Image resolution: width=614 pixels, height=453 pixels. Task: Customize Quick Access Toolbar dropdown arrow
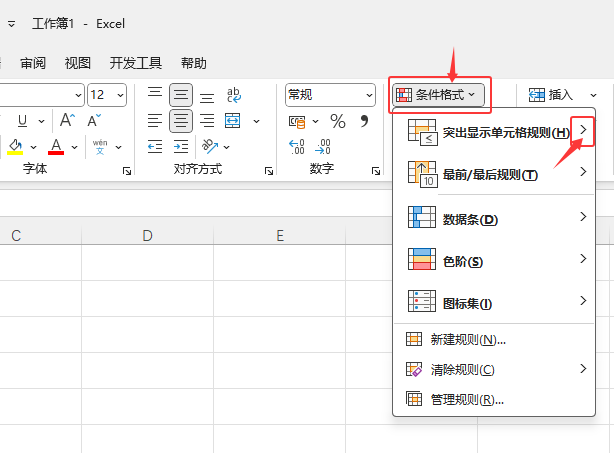pos(11,24)
